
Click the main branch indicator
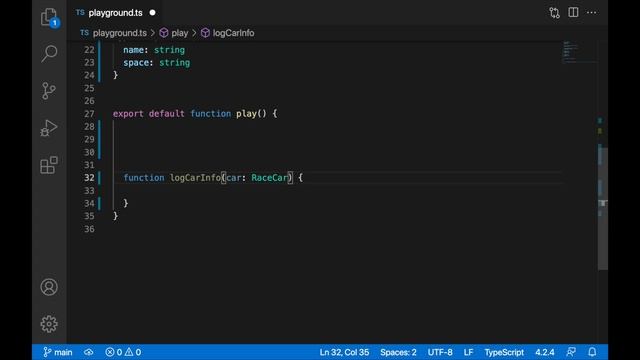58,352
